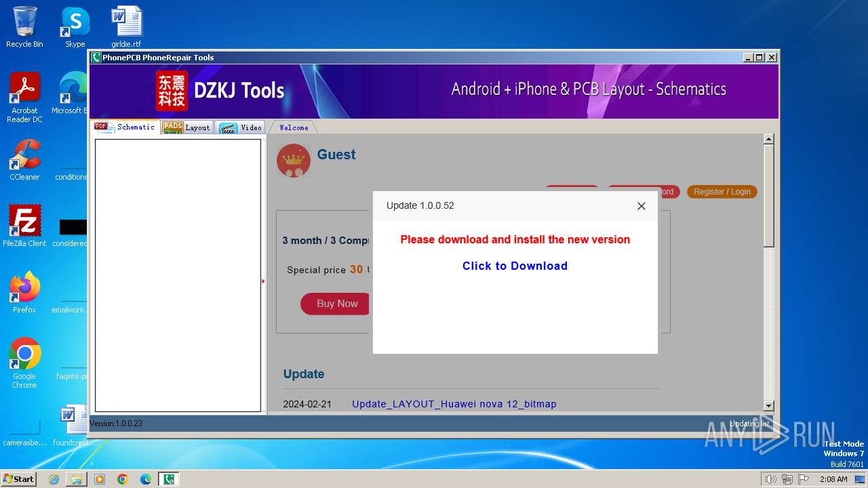The height and width of the screenshot is (488, 868).
Task: Open the Schematic tab
Action: point(125,127)
